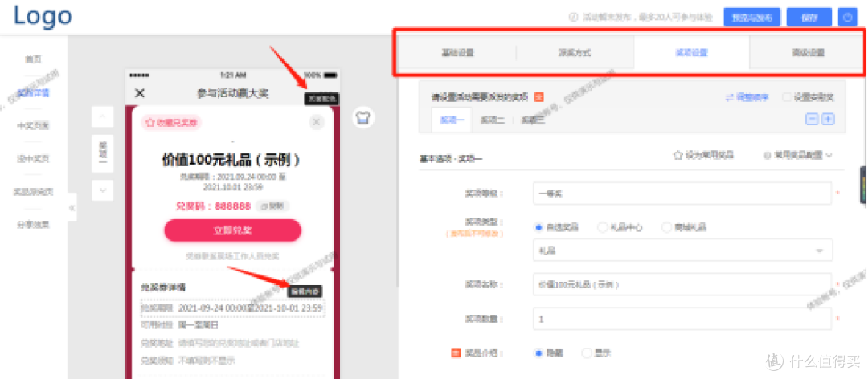The image size is (868, 379).
Task: Open 没中奖页 in the left sidebar
Action: click(x=33, y=159)
